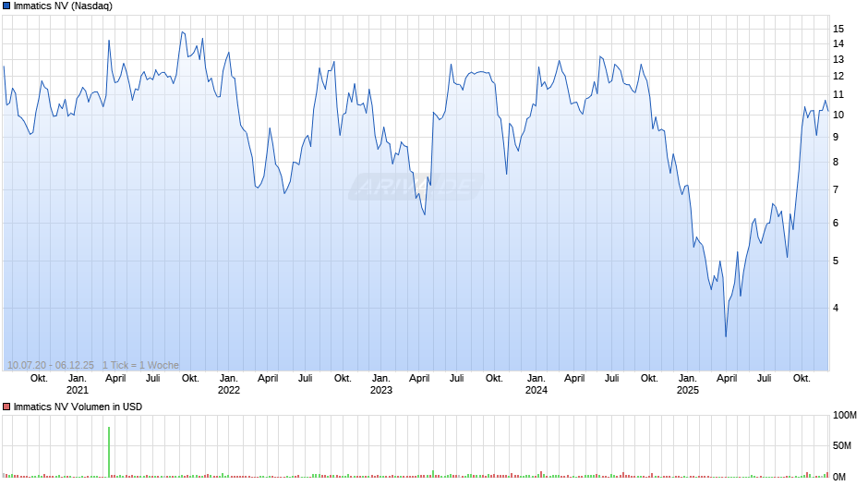The width and height of the screenshot is (868, 486).
Task: Click the price axis label 7
Action: click(836, 190)
